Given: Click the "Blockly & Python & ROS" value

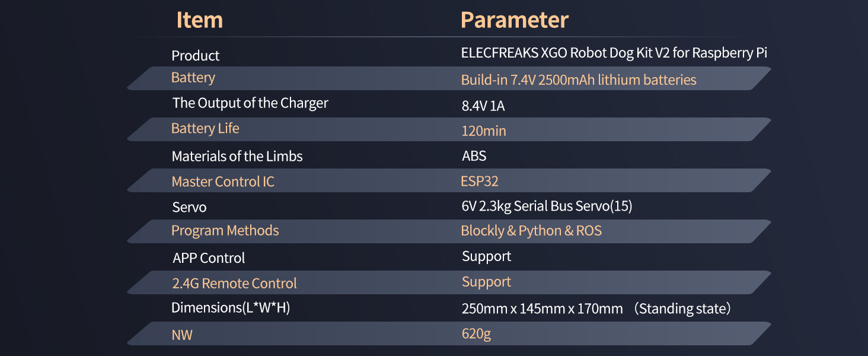Looking at the screenshot, I should (x=531, y=231).
